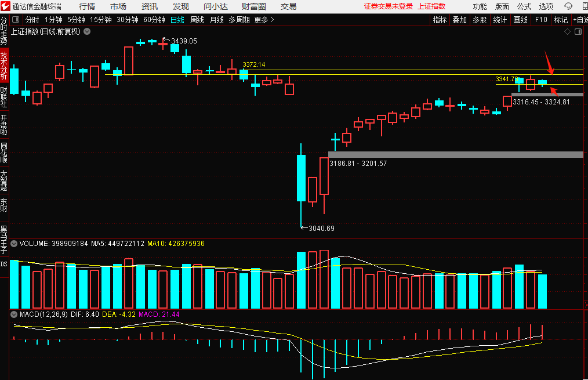This screenshot has width=588, height=380.
Task: Switch to the 60分钟 period tab
Action: (154, 20)
